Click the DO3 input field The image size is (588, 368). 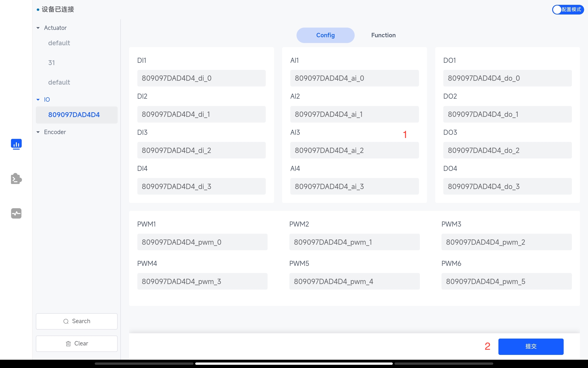pos(508,150)
